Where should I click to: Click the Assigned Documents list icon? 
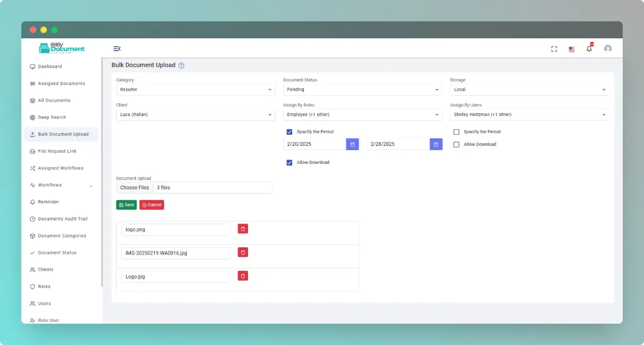click(32, 84)
